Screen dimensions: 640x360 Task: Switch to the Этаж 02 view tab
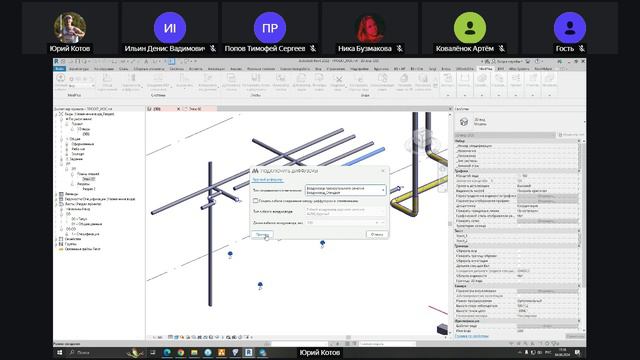tap(195, 109)
